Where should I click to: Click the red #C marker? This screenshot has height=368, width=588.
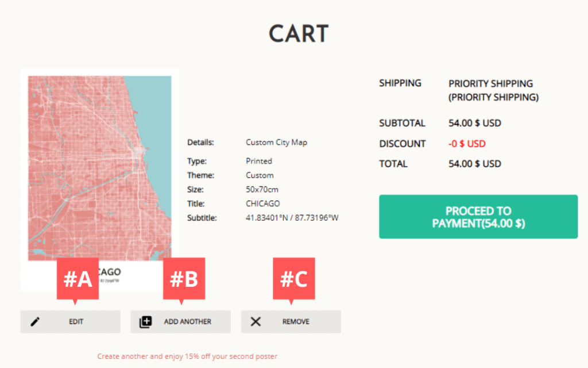click(x=293, y=279)
